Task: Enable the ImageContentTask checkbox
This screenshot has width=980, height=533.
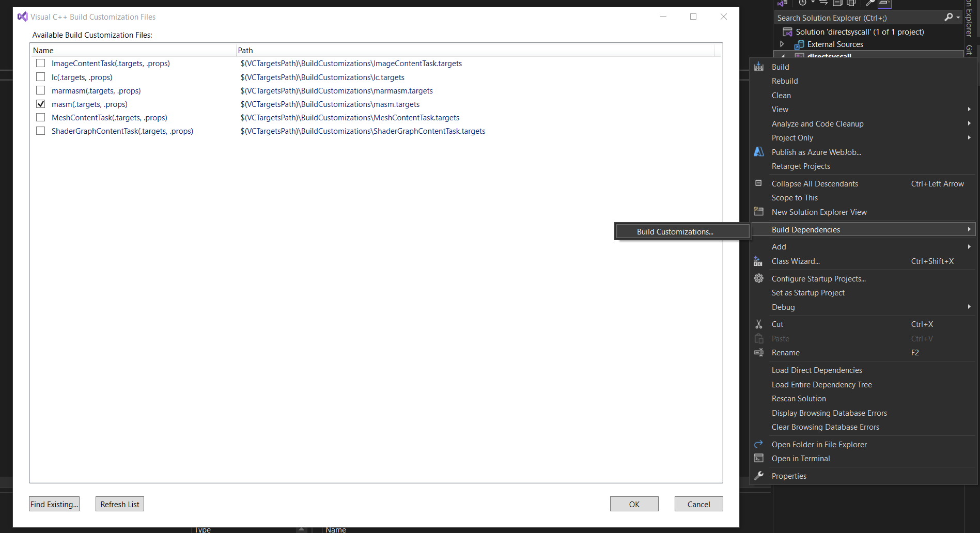Action: pos(41,63)
